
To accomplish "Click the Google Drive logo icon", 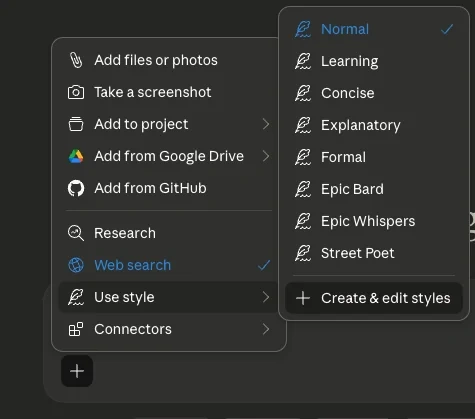I will coord(76,156).
